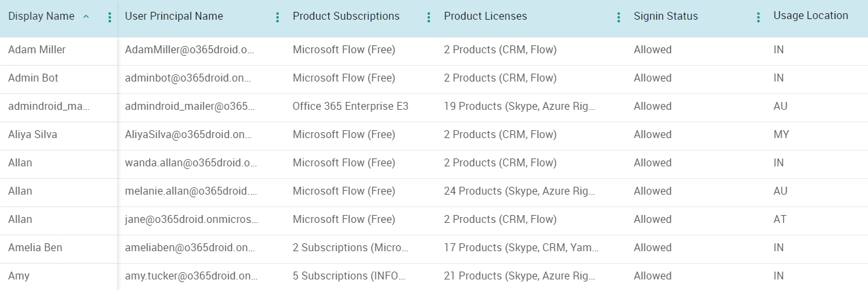Viewport: 868px width, 290px height.
Task: Open Aliya Silva user entry
Action: pos(32,135)
